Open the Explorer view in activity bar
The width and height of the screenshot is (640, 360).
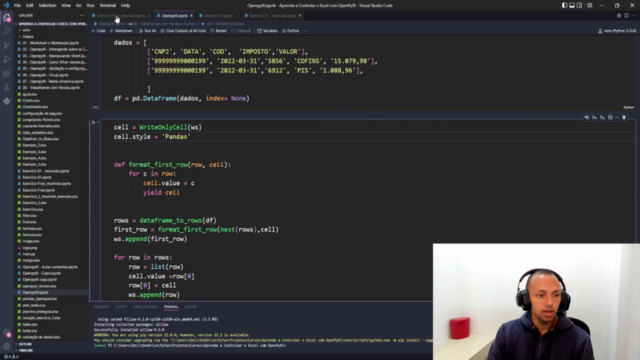7,18
